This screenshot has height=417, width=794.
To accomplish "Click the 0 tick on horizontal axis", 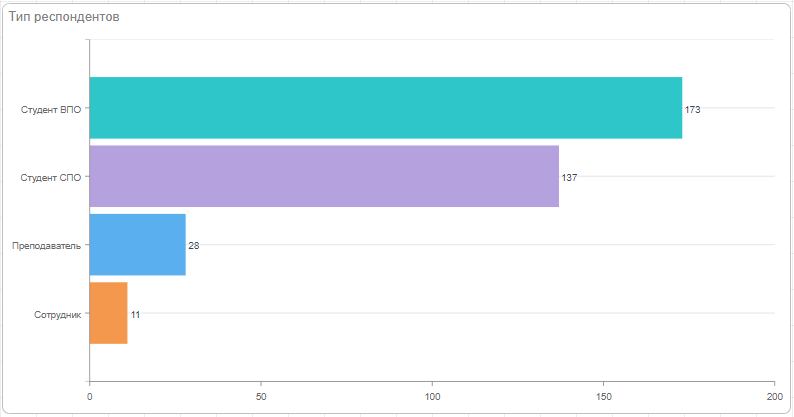I will (90, 396).
